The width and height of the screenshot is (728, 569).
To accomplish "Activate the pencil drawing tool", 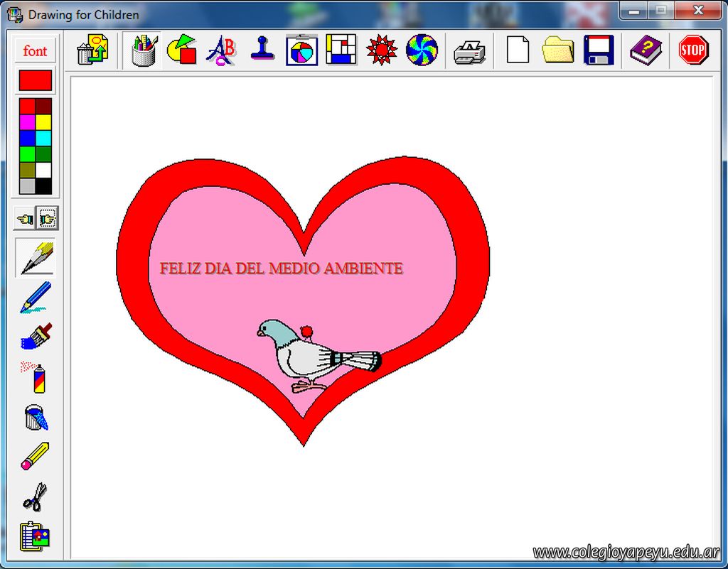I will pyautogui.click(x=35, y=258).
